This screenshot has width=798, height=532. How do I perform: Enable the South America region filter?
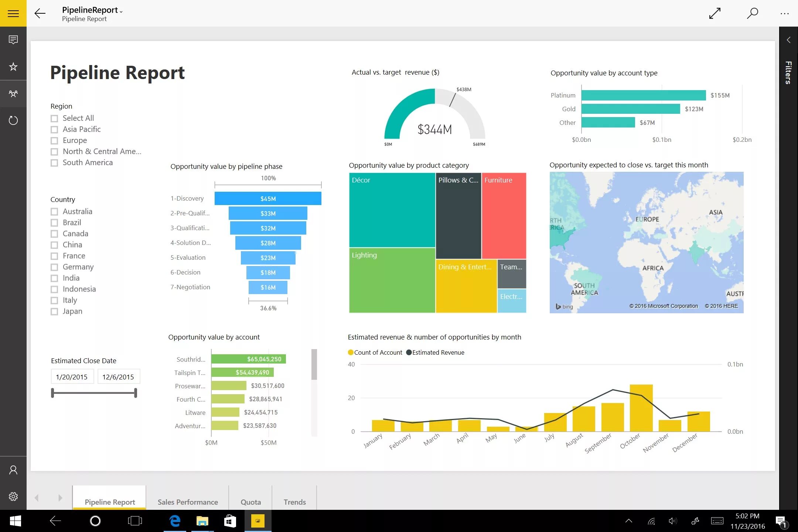click(54, 162)
